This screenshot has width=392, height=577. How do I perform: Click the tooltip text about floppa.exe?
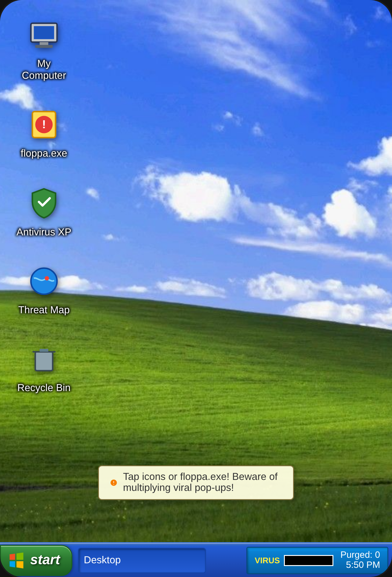(x=200, y=482)
